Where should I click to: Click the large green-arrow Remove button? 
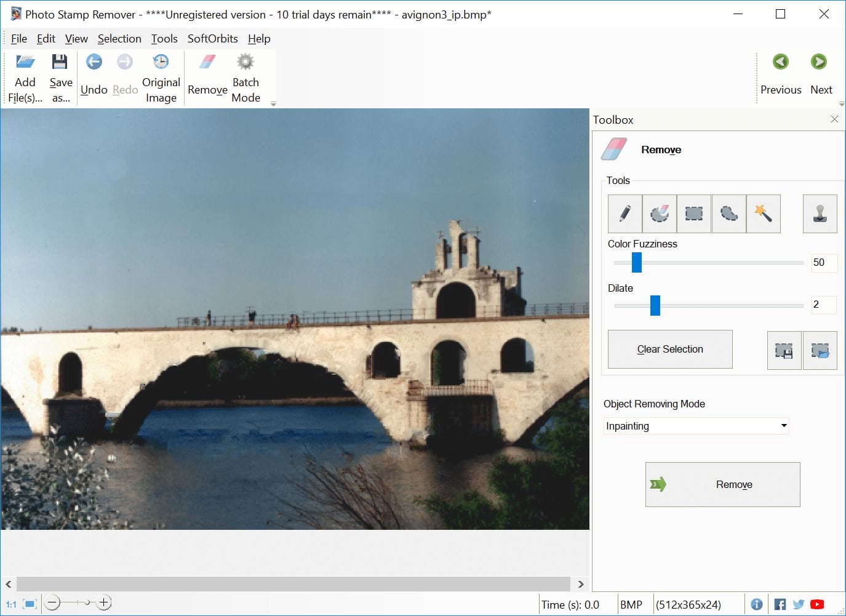pos(722,485)
